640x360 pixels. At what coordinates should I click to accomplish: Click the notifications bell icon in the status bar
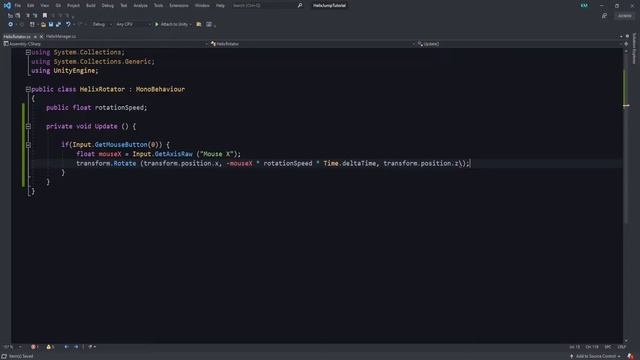click(631, 356)
